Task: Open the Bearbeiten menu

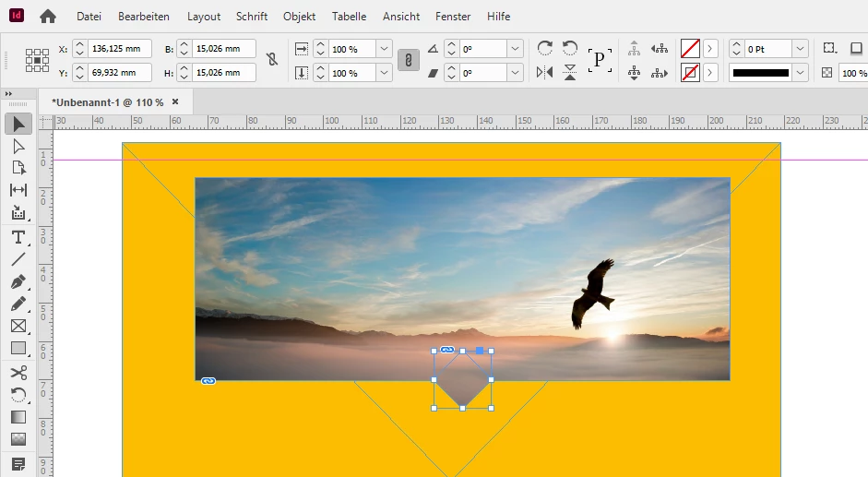Action: (144, 17)
